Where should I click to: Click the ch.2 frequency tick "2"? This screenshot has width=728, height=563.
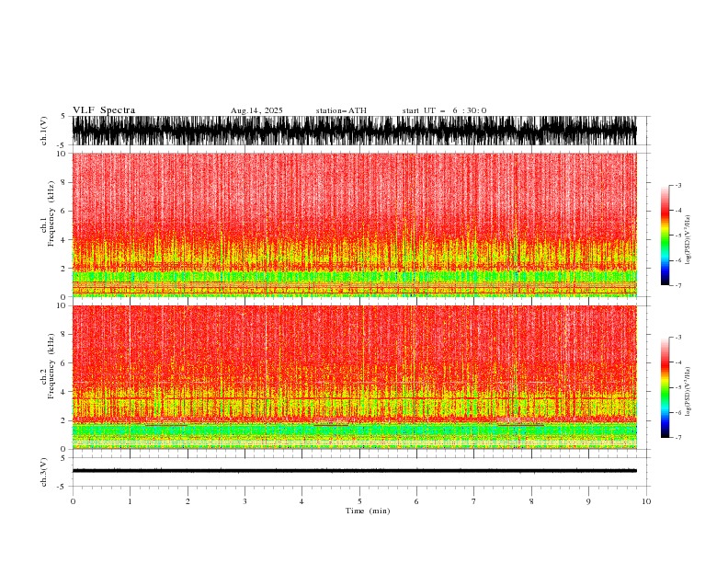[x=63, y=420]
